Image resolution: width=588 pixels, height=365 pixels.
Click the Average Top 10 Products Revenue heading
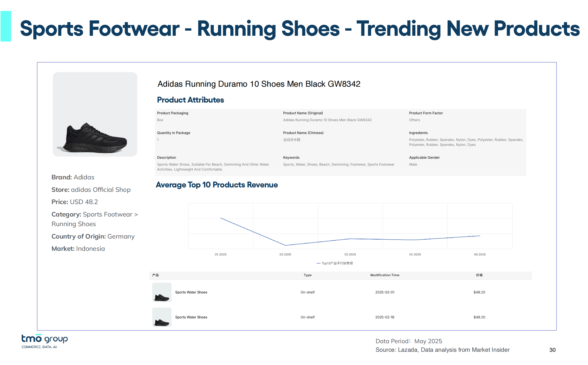point(217,185)
